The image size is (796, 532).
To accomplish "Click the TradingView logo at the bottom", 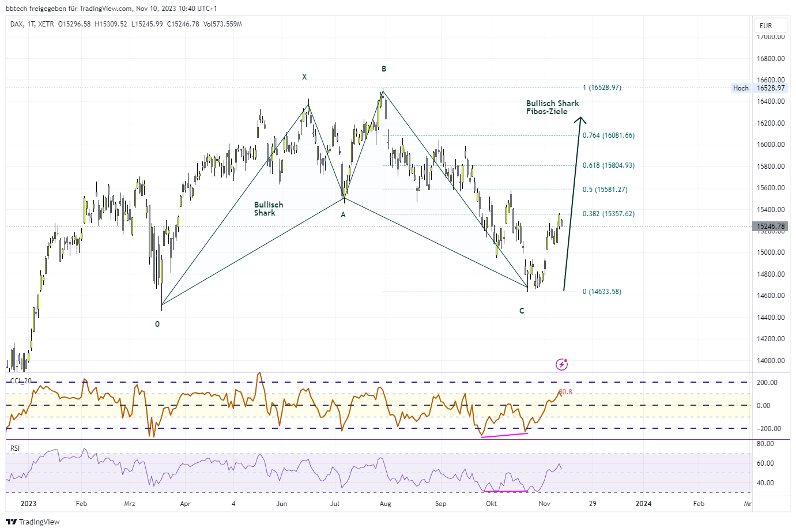I will click(x=33, y=522).
